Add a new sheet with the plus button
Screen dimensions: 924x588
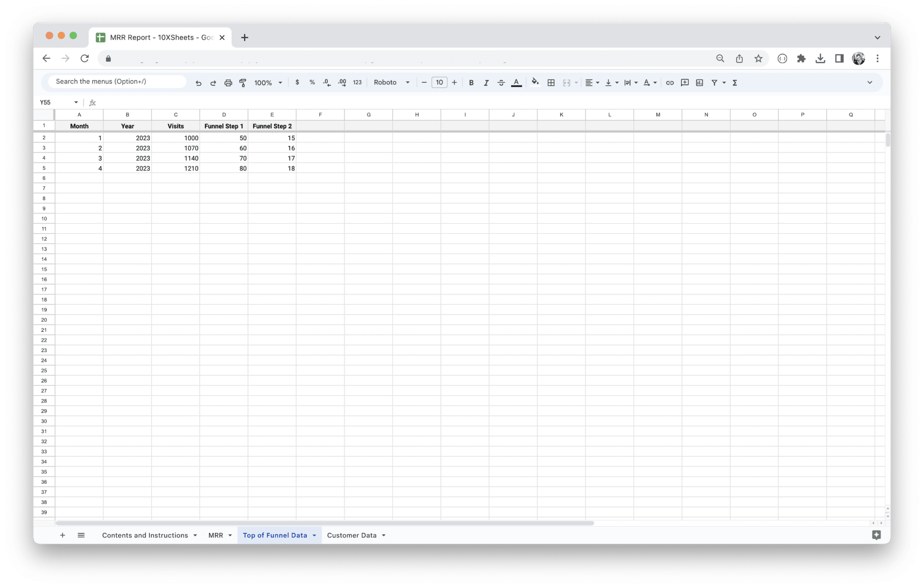[x=63, y=535]
